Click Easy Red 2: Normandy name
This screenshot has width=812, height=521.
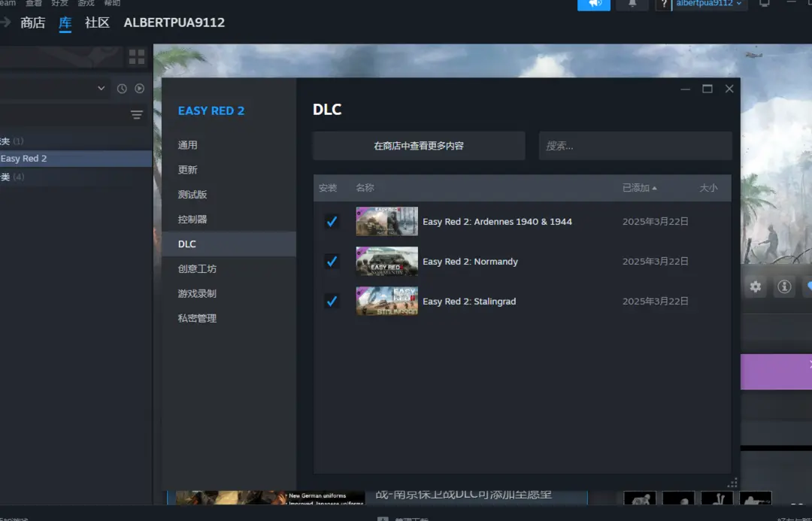(x=470, y=262)
